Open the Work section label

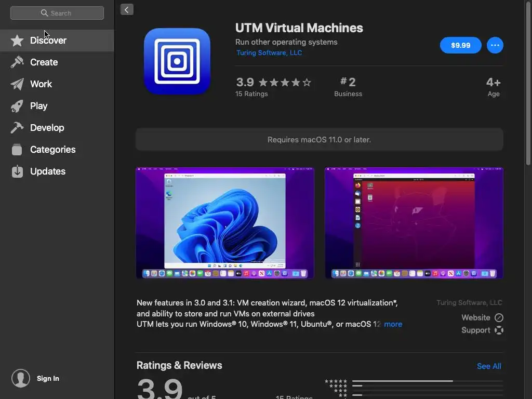[x=41, y=84]
